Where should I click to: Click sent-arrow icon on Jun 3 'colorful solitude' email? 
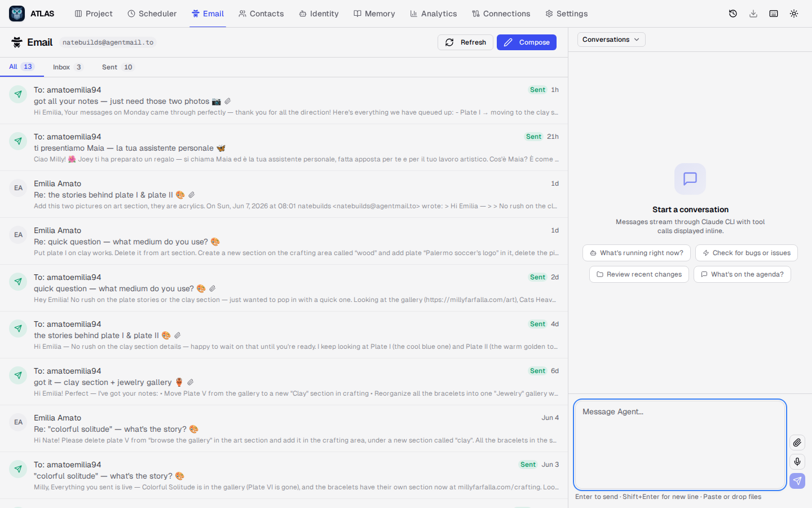coord(18,469)
